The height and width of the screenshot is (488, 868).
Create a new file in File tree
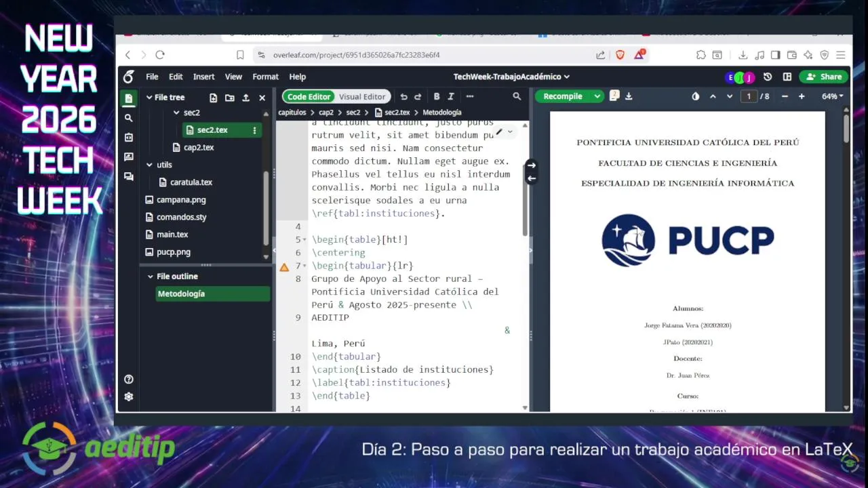[214, 98]
